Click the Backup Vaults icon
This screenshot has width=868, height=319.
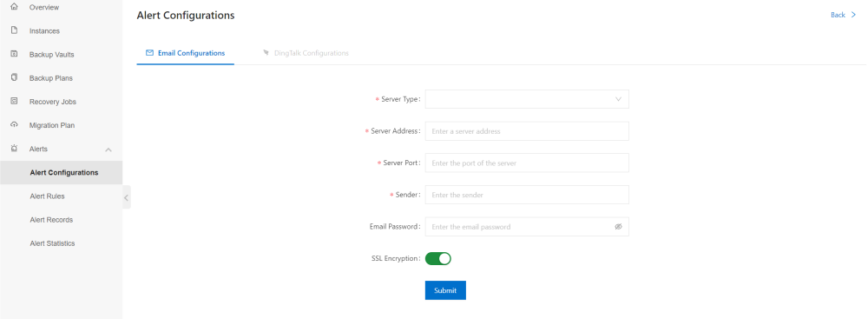15,55
